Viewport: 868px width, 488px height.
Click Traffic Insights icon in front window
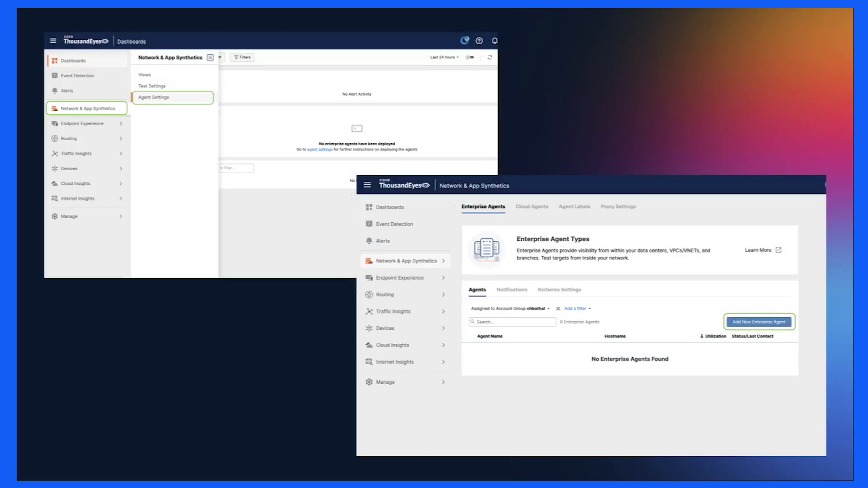click(x=369, y=311)
